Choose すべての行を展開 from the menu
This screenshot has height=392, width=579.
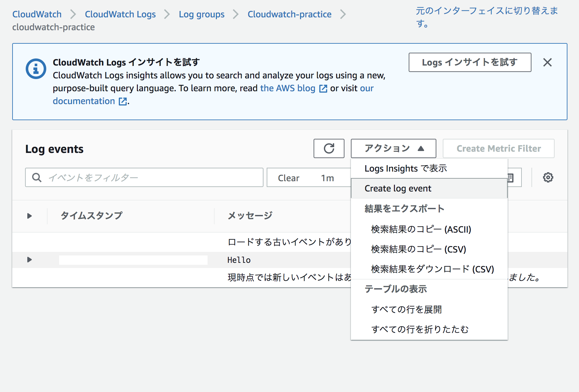pyautogui.click(x=407, y=309)
